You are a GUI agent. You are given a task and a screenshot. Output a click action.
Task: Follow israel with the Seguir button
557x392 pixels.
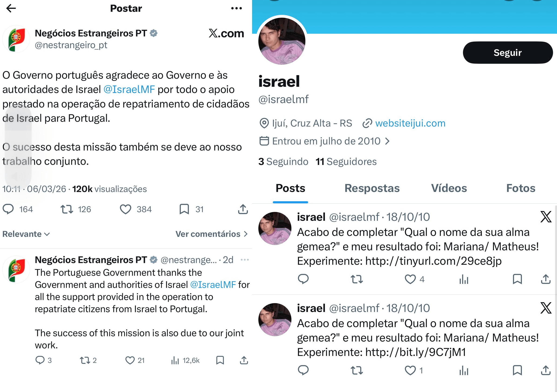click(x=507, y=53)
